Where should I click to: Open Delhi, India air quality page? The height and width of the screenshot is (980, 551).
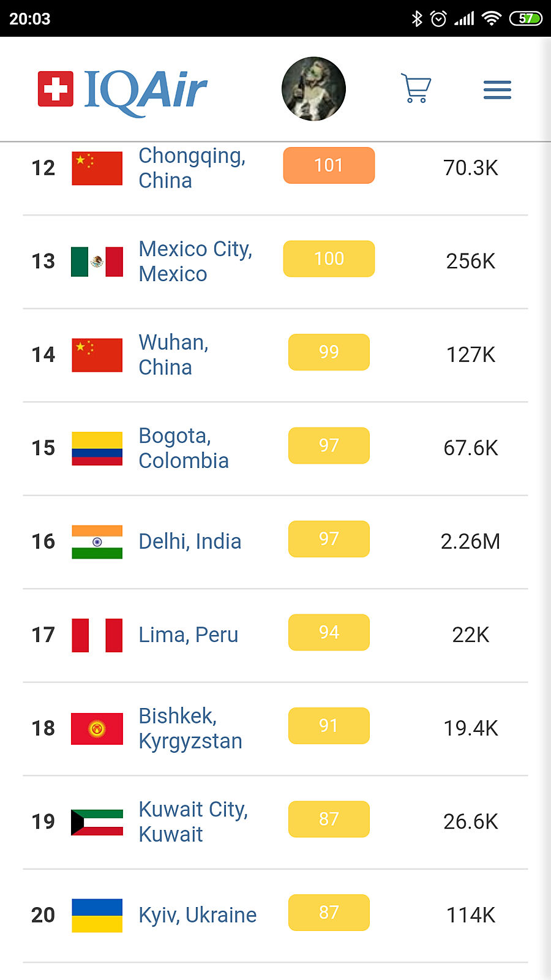tap(190, 541)
